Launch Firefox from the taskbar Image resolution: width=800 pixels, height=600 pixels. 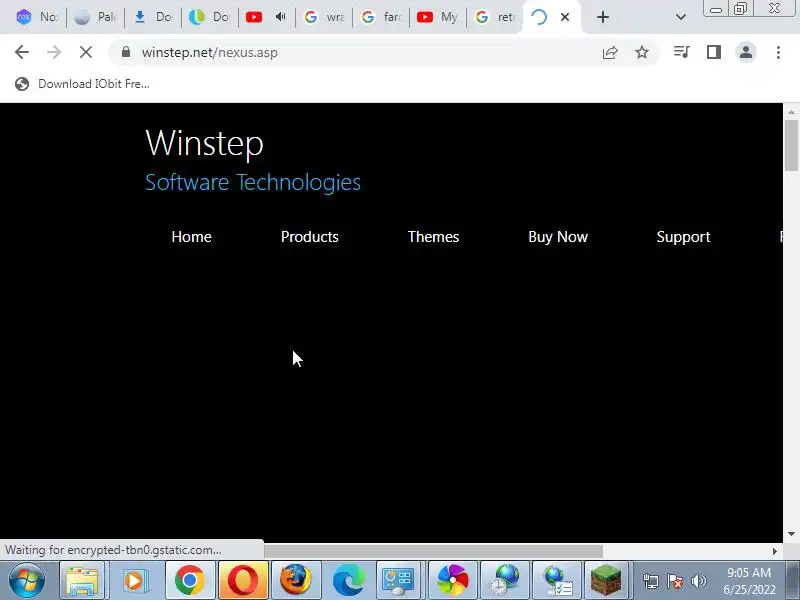pos(296,580)
